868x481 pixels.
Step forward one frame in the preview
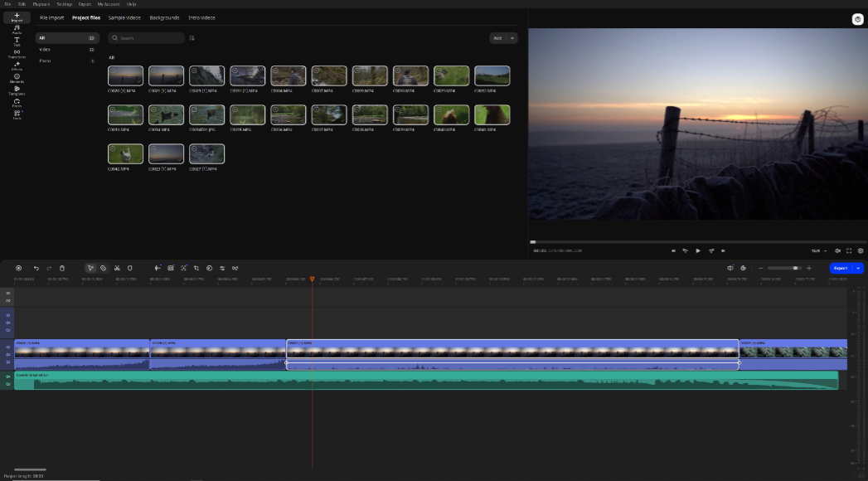(x=711, y=250)
